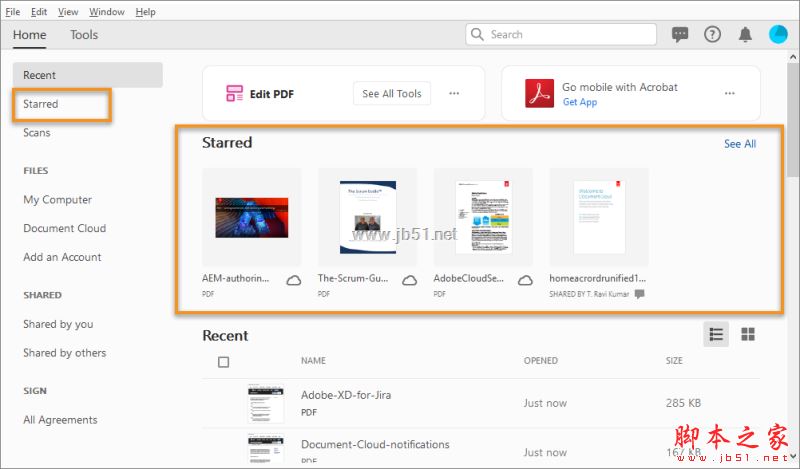
Task: Click cloud icon next to The-Scrum-Gu file
Action: tap(409, 280)
